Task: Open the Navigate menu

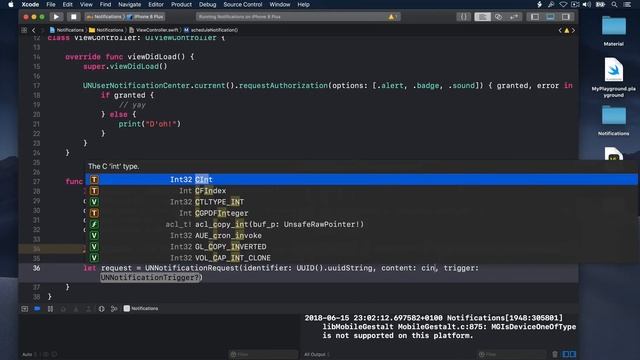Action: [x=129, y=4]
